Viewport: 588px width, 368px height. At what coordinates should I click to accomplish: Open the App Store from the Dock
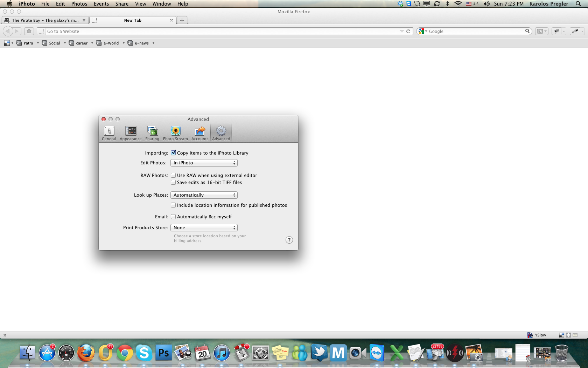coord(47,353)
